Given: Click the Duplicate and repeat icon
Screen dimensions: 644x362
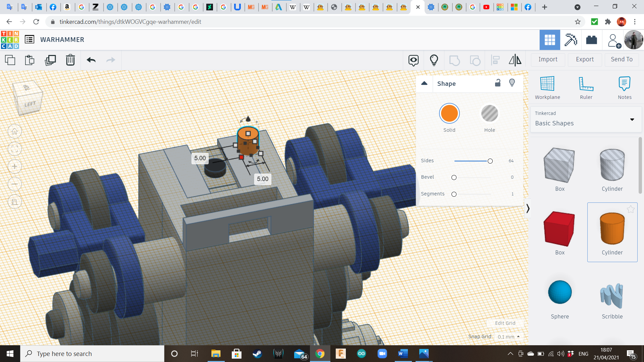Looking at the screenshot, I should [x=50, y=60].
